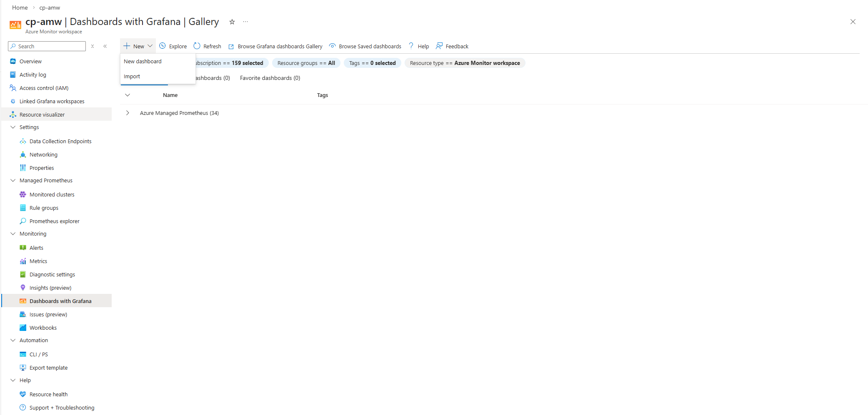Click the Workbooks icon
Screen dimensions: 868x415
(x=23, y=328)
